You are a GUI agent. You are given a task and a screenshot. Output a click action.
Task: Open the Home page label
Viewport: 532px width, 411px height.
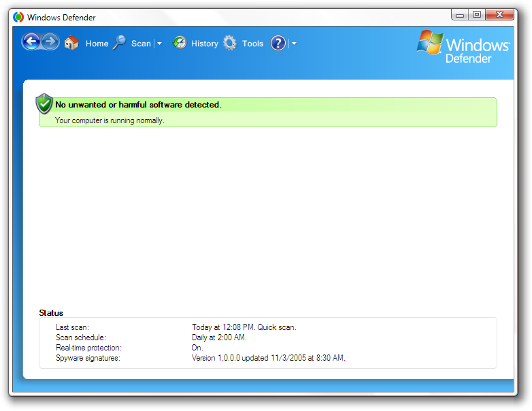pyautogui.click(x=97, y=44)
